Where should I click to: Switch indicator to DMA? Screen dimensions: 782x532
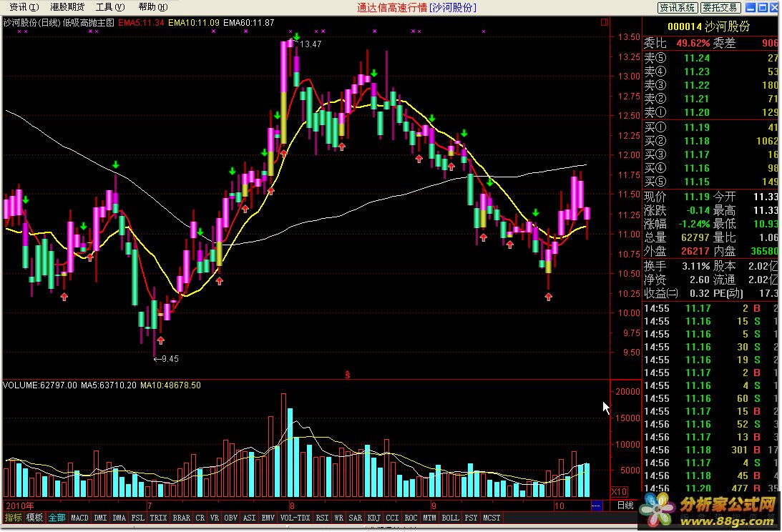(x=119, y=518)
